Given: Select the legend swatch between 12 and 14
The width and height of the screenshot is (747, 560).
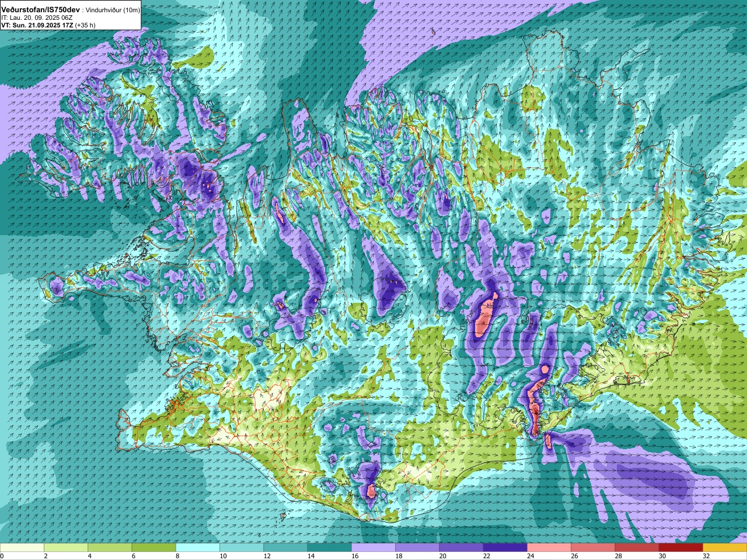Looking at the screenshot, I should click(x=285, y=548).
